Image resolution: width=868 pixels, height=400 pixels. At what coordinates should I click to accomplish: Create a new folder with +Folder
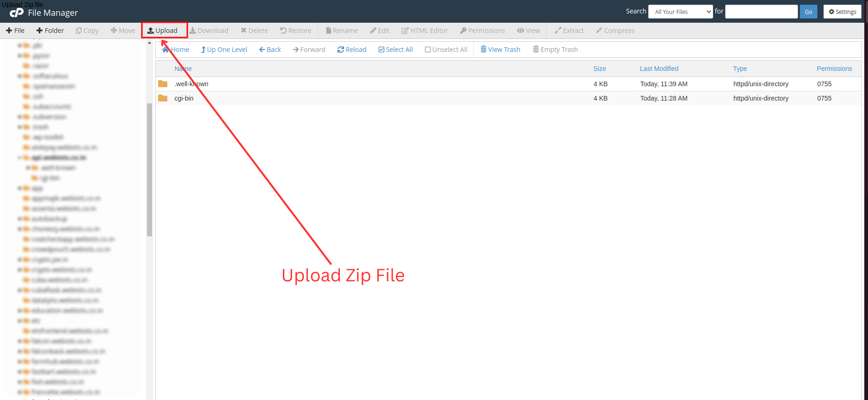click(50, 31)
